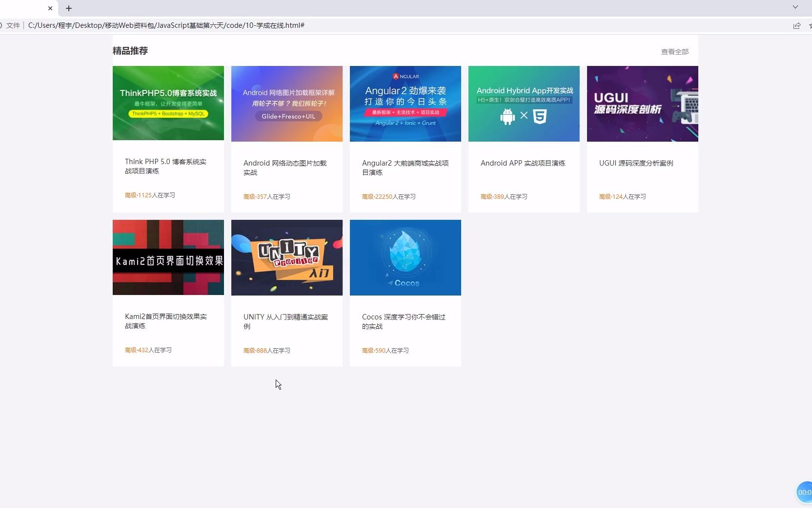This screenshot has width=812, height=508.
Task: Open Angular2 劲爆来袭 course image
Action: (406, 104)
